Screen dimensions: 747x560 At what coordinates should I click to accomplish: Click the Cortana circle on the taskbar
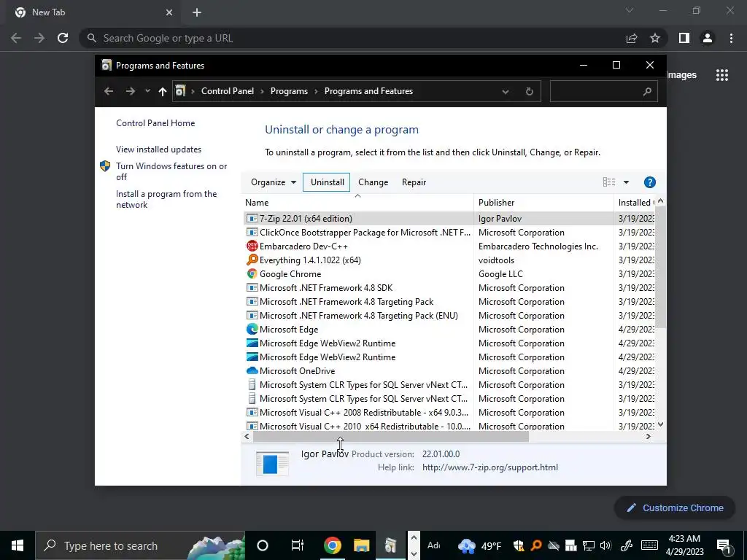[x=263, y=545]
